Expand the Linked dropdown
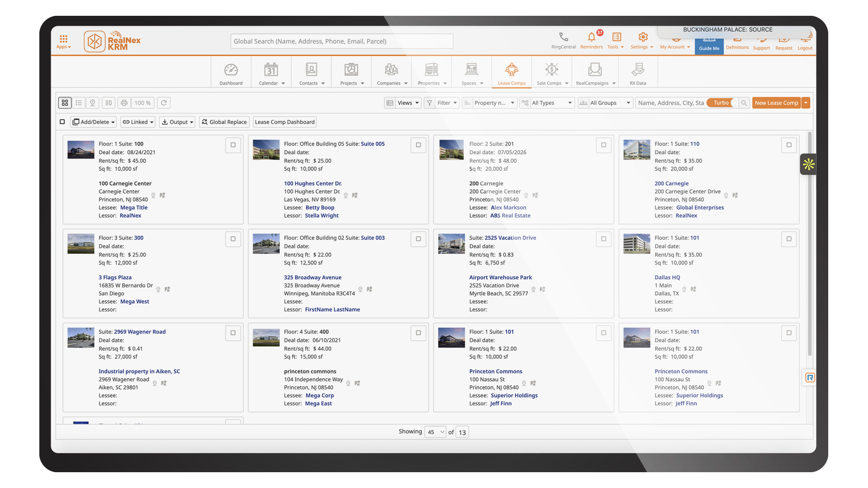 coord(138,122)
